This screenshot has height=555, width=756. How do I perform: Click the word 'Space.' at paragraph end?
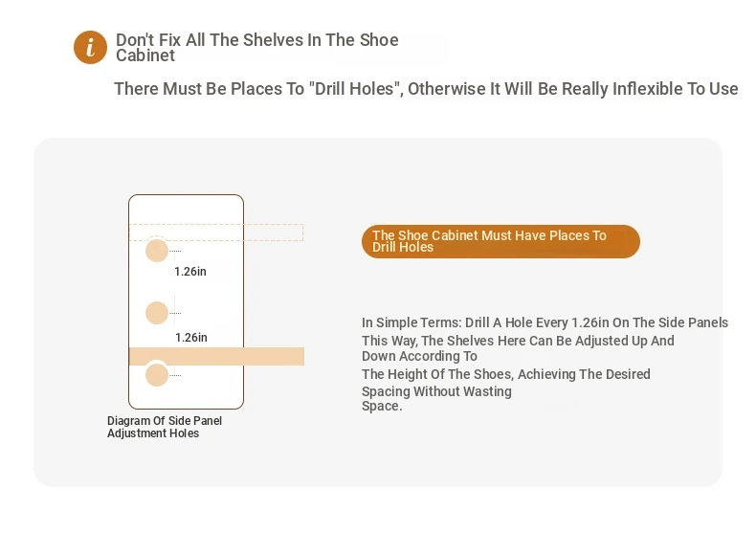pyautogui.click(x=382, y=406)
